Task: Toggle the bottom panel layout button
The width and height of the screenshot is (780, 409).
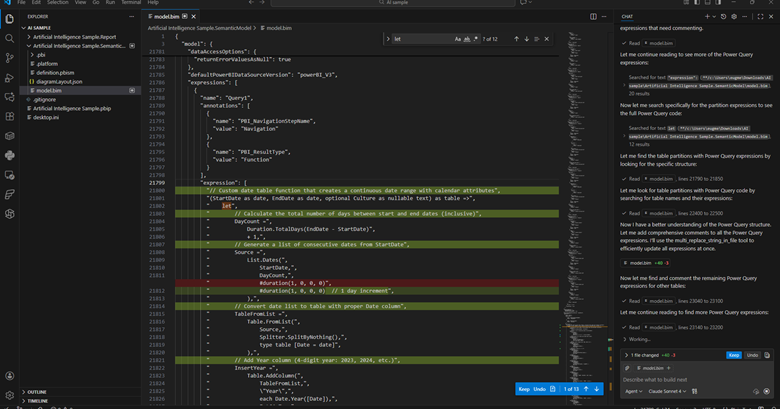Action: (x=707, y=2)
